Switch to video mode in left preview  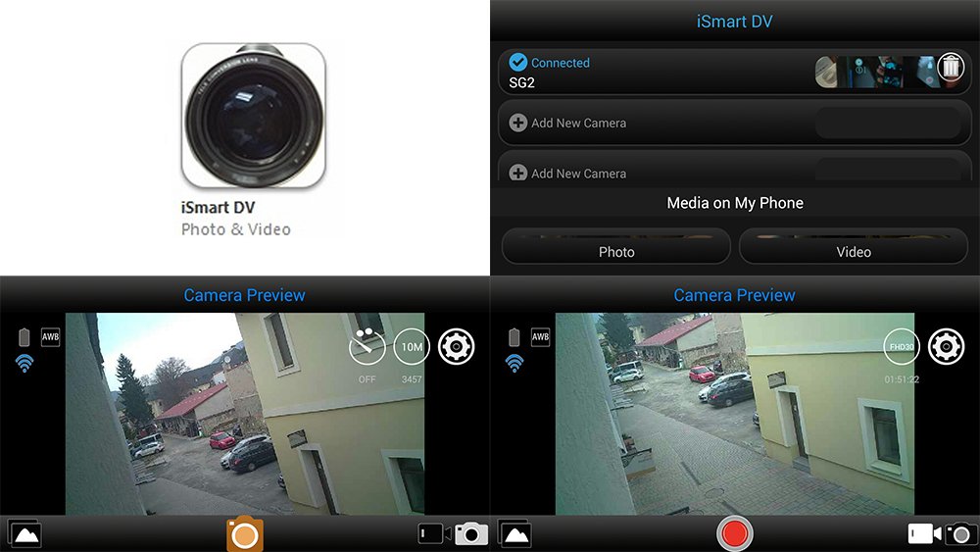coord(434,534)
